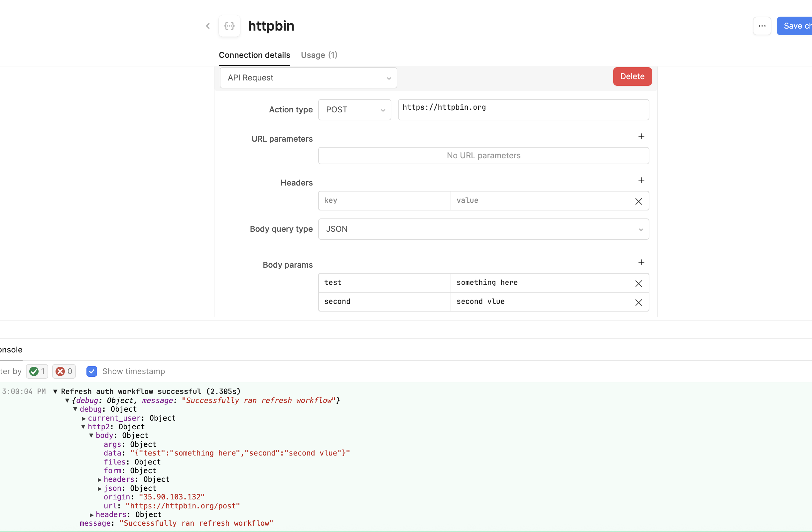This screenshot has width=812, height=532.
Task: Click the red Delete button
Action: point(632,76)
